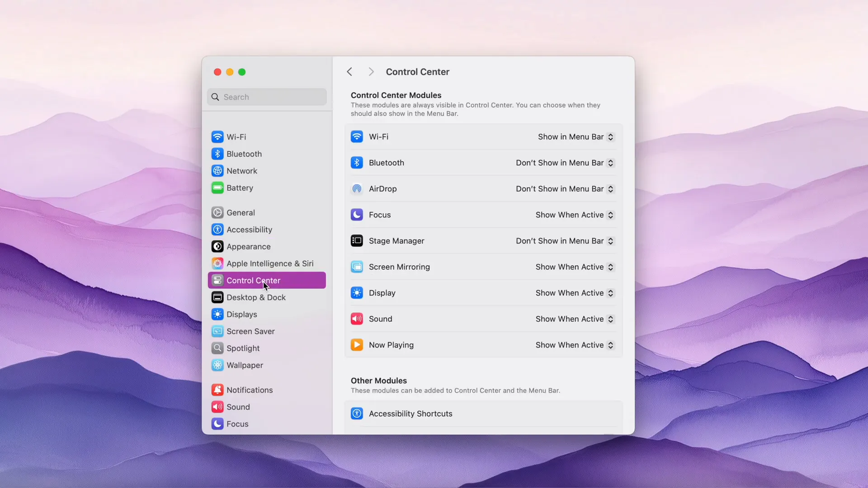
Task: Open Display Show When Active dropdown
Action: pos(575,293)
